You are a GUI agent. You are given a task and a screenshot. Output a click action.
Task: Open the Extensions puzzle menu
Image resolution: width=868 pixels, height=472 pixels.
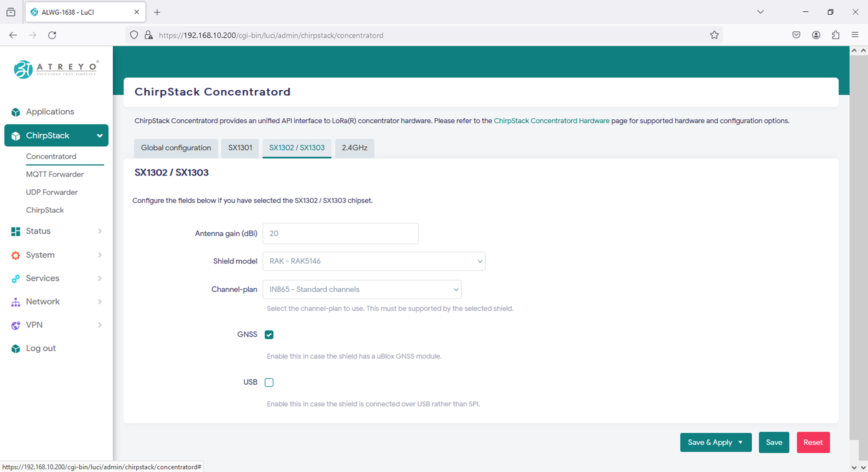pos(835,35)
